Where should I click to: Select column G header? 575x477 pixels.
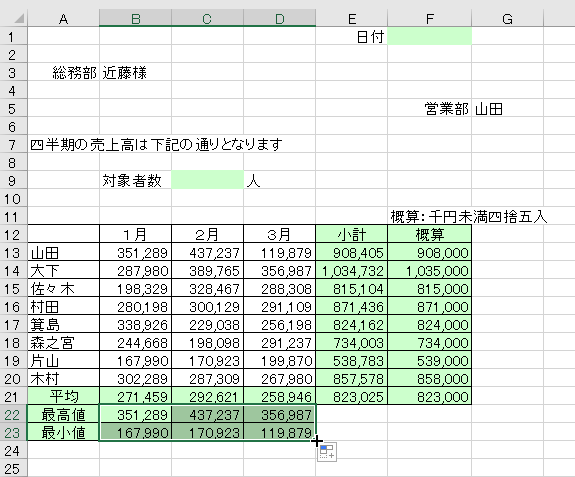[508, 19]
